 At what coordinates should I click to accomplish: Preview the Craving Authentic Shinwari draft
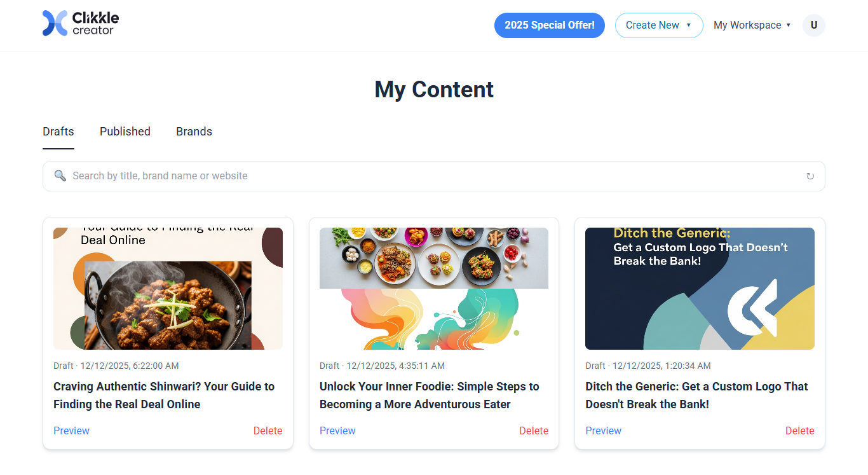[x=71, y=430]
